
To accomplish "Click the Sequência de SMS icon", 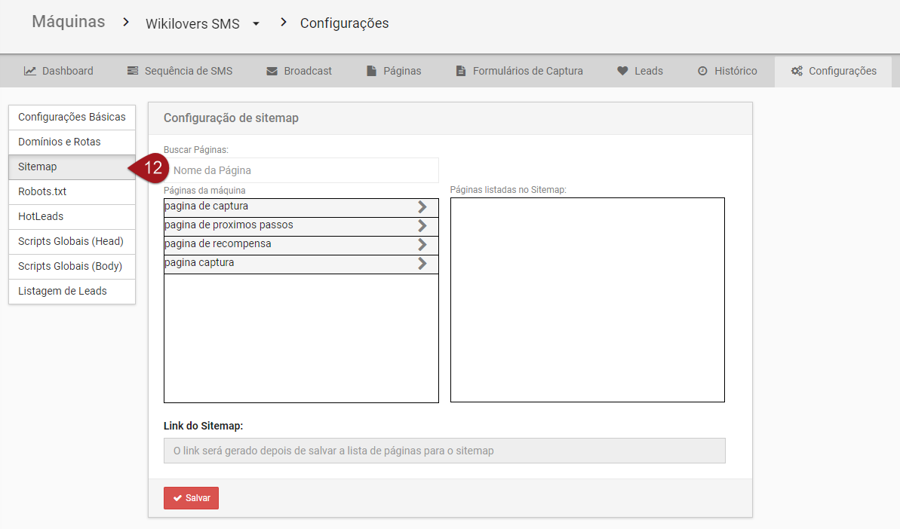I will coord(133,71).
